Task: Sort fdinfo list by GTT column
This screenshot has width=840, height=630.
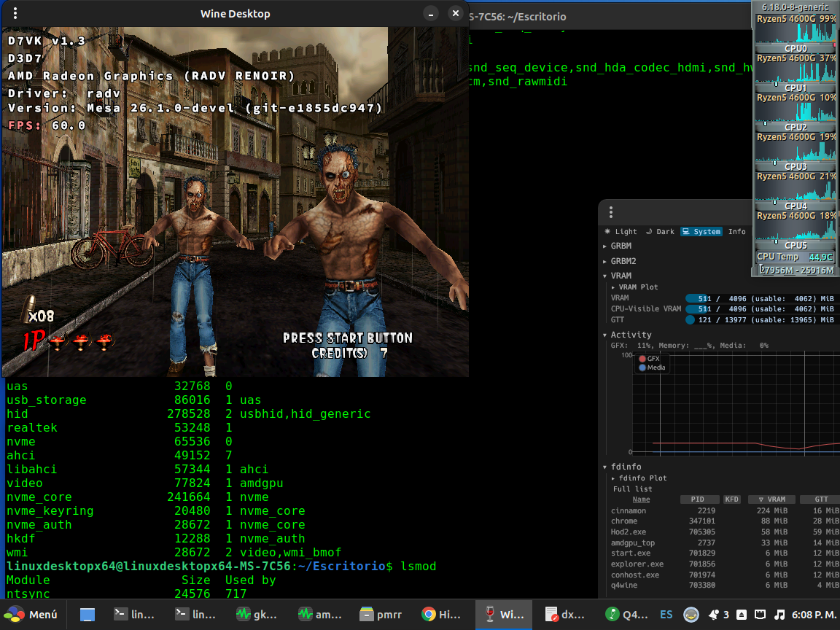Action: tap(821, 499)
